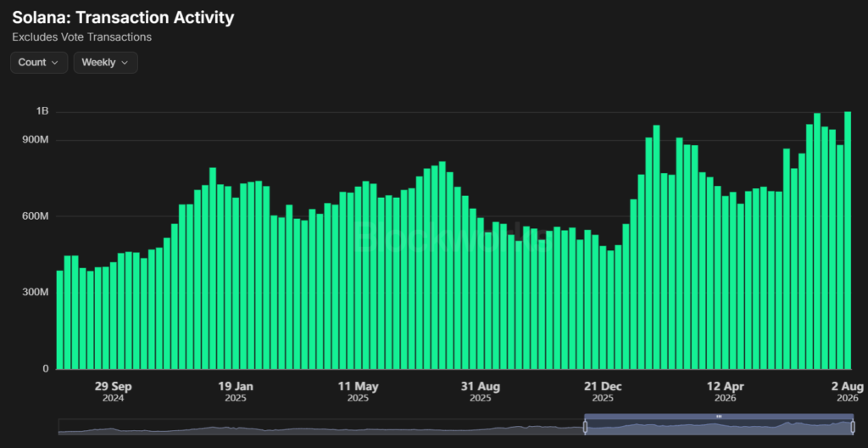868x448 pixels.
Task: Click the '300M' y-axis label
Action: pyautogui.click(x=37, y=292)
